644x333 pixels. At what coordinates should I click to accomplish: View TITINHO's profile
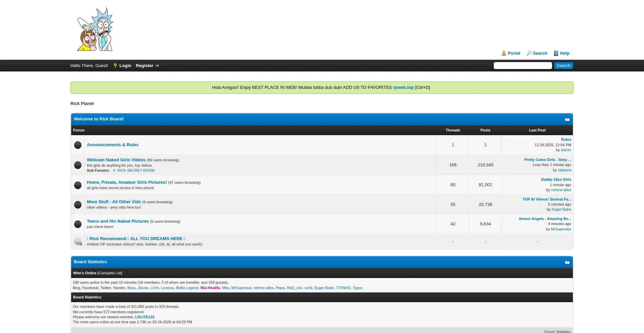(343, 288)
